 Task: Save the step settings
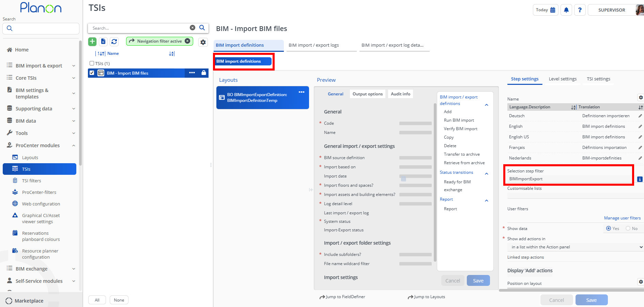point(592,300)
